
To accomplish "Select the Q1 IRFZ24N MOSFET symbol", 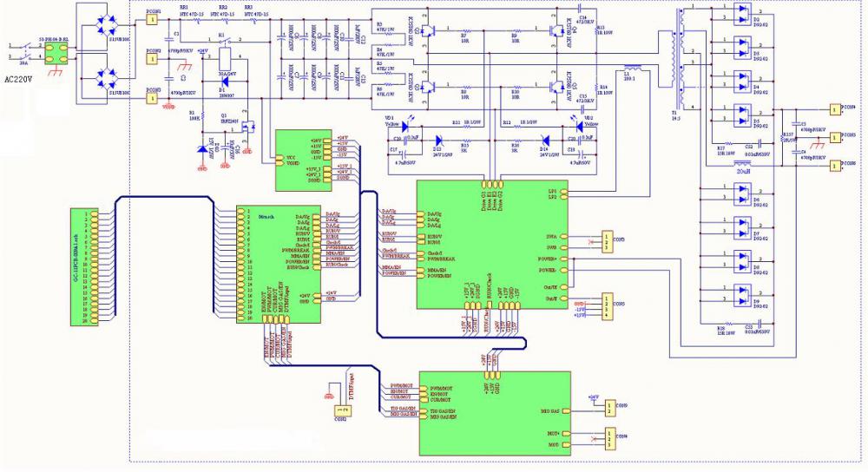I will [248, 128].
